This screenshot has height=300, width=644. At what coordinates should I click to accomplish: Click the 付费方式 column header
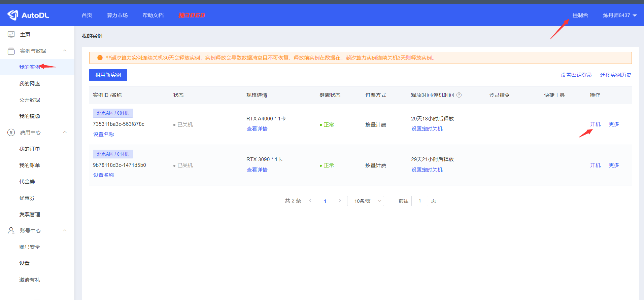(376, 95)
